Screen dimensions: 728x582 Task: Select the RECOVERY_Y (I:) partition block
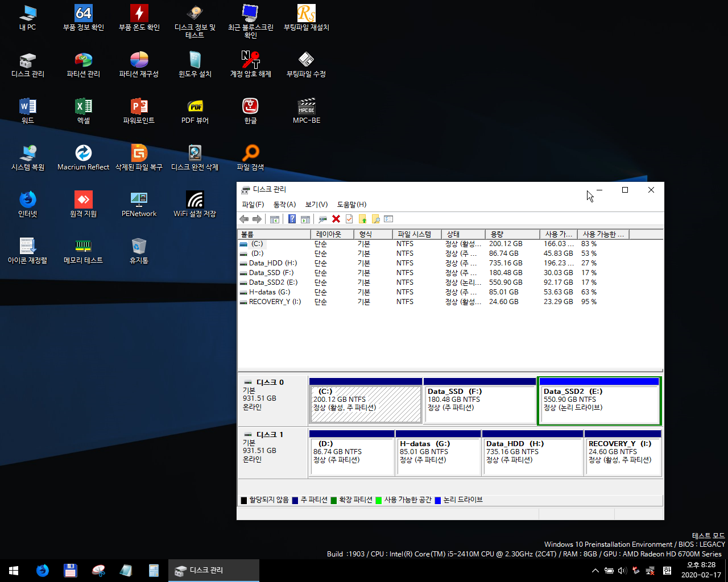(623, 453)
